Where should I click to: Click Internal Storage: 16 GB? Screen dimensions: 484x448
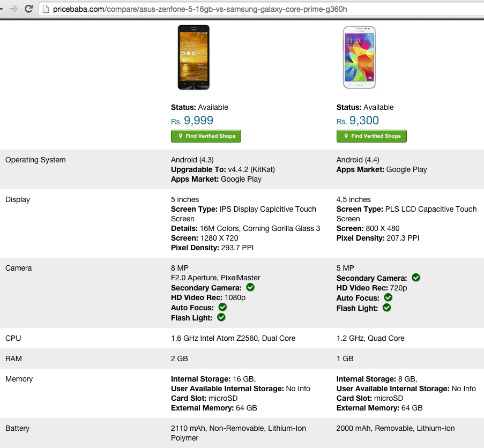point(213,379)
